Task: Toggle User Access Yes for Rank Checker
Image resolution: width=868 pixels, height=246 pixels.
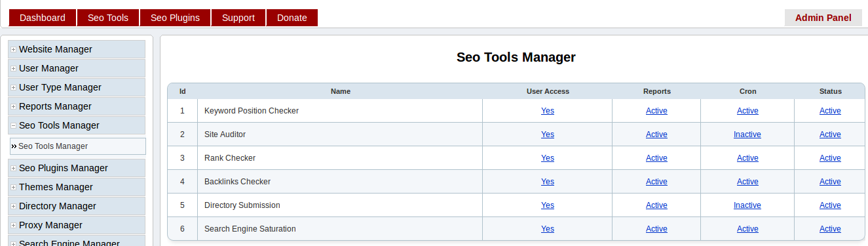Action: pyautogui.click(x=548, y=158)
